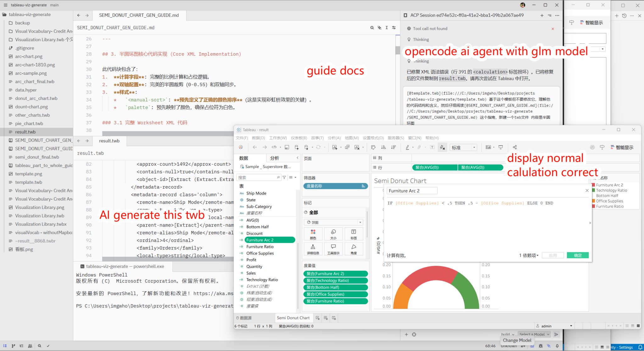Image resolution: width=644 pixels, height=351 pixels.
Task: Click the Furniture Arc 2 calculation name field
Action: pyautogui.click(x=412, y=191)
